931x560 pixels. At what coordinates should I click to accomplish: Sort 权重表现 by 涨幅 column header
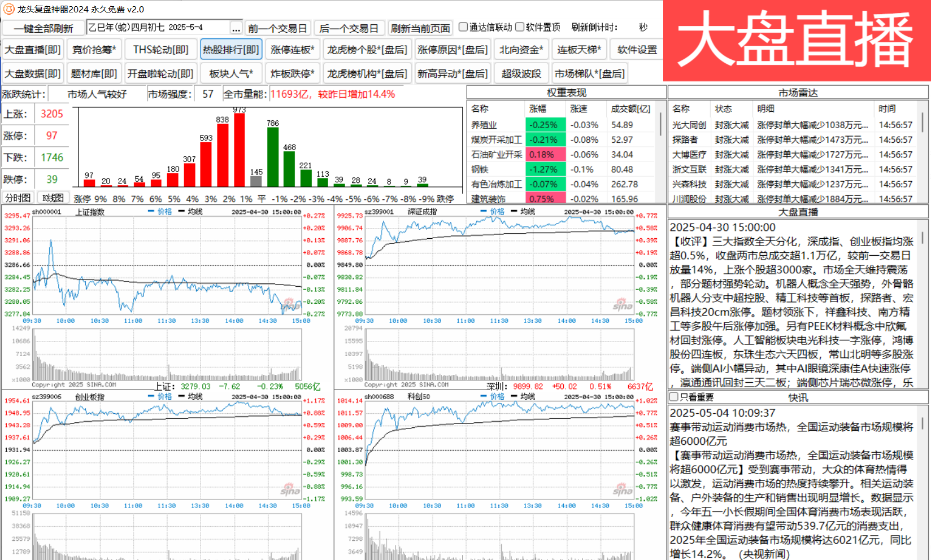(x=545, y=108)
